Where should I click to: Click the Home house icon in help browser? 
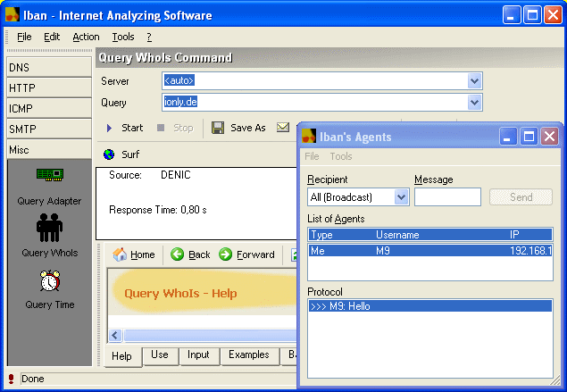[x=120, y=254]
